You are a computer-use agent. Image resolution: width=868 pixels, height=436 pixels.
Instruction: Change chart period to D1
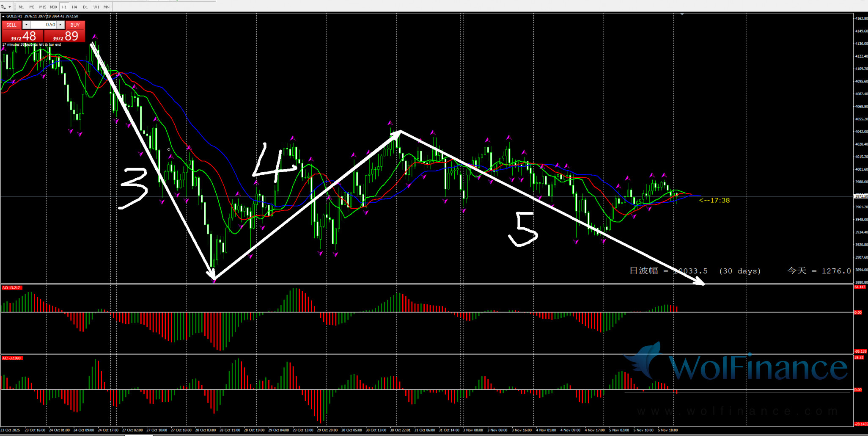pyautogui.click(x=85, y=7)
